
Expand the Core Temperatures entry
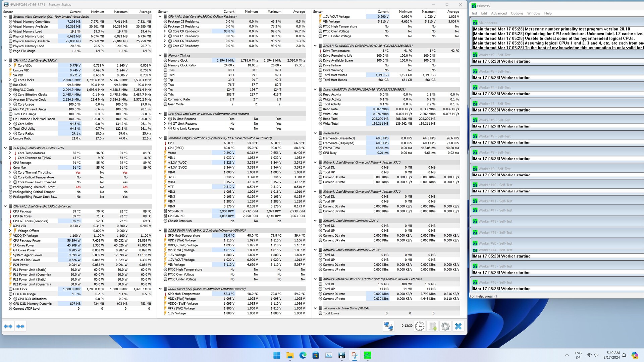click(10, 153)
